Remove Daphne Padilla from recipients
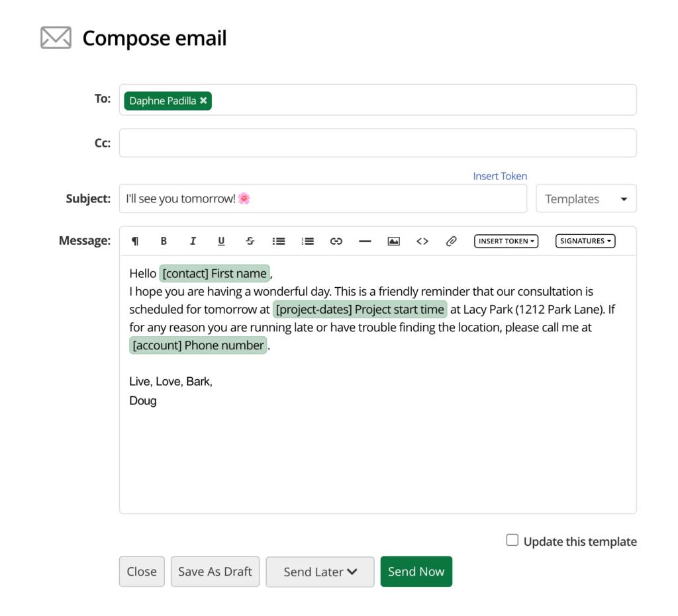The image size is (678, 616). point(204,101)
